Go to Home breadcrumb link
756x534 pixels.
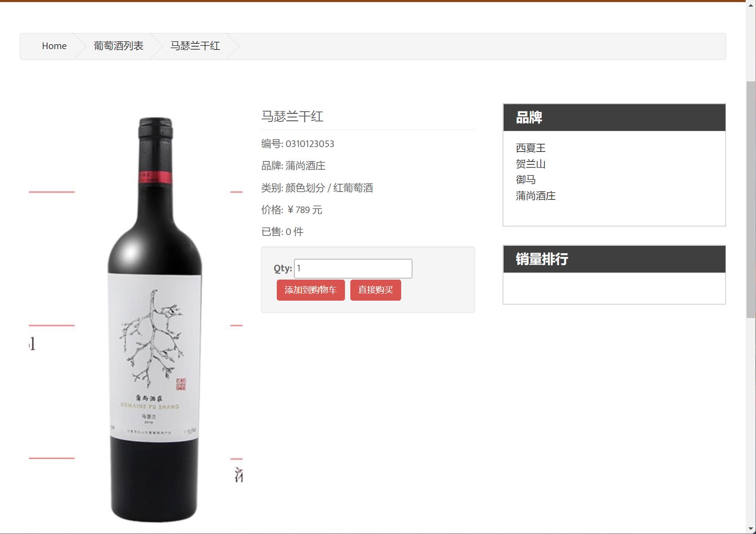coord(54,46)
